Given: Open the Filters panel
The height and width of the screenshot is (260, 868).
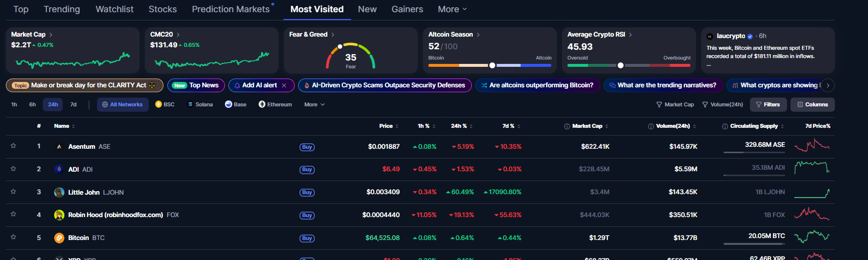Looking at the screenshot, I should 768,104.
